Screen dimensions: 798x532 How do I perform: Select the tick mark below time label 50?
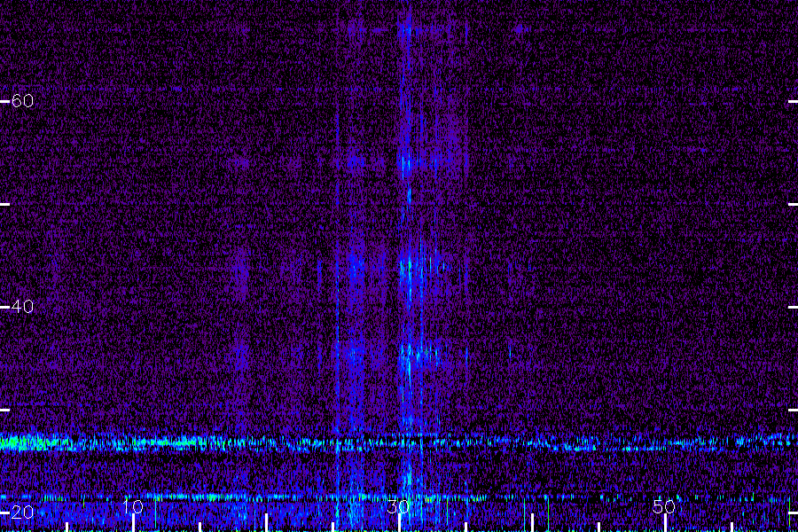point(665,523)
